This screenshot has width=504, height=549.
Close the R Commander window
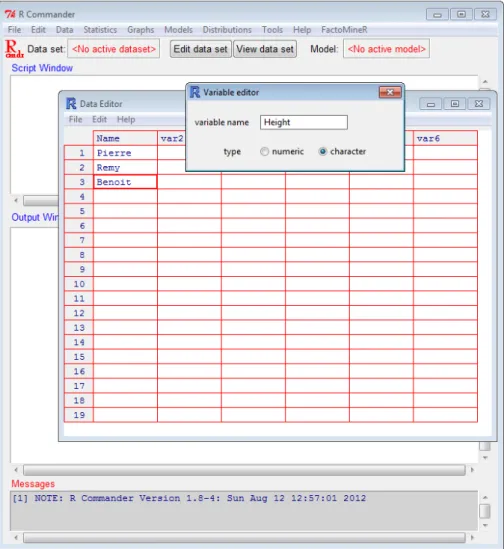coord(485,14)
